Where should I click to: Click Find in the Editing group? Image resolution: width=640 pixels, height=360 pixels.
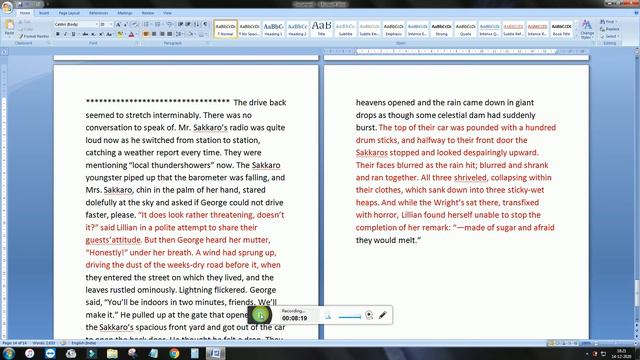608,22
